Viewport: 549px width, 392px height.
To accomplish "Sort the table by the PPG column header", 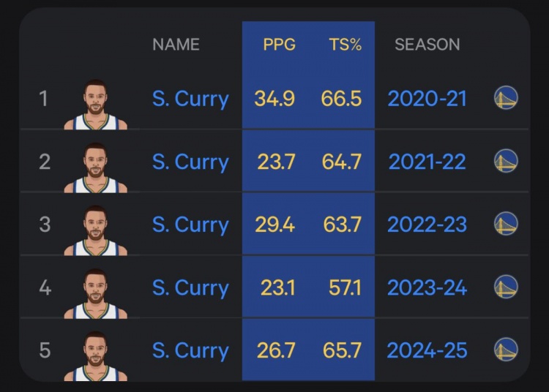I will [279, 45].
